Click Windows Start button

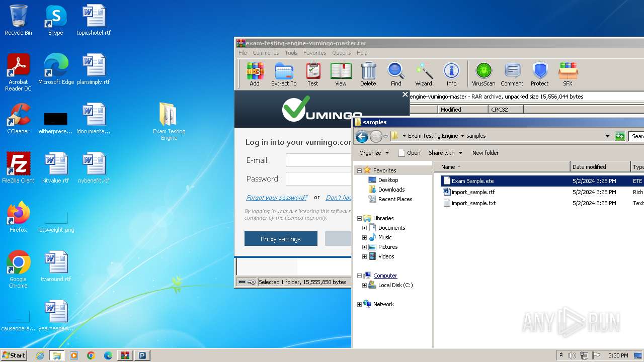(14, 355)
